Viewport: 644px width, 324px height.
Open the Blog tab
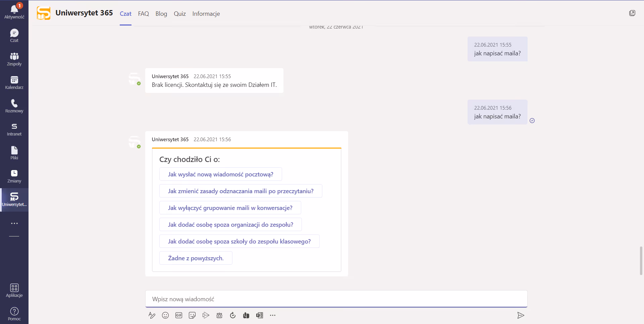(161, 14)
